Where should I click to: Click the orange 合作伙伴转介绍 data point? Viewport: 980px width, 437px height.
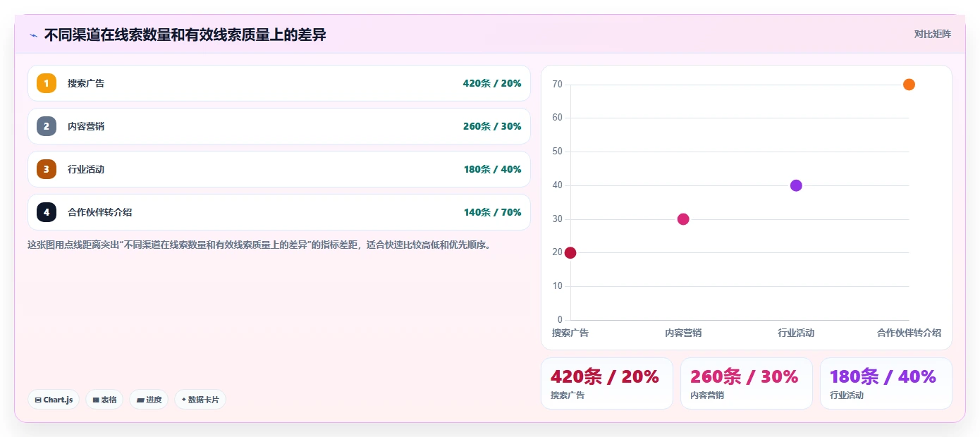(909, 85)
